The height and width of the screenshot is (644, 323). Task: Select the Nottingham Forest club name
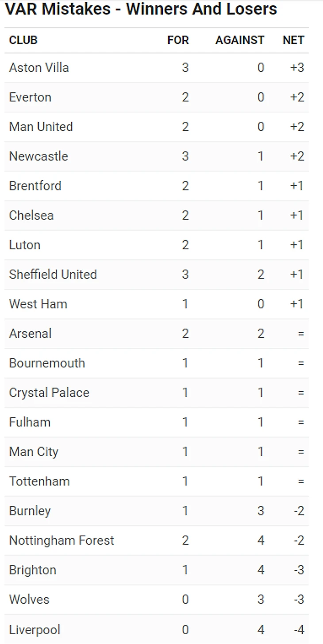coord(62,540)
